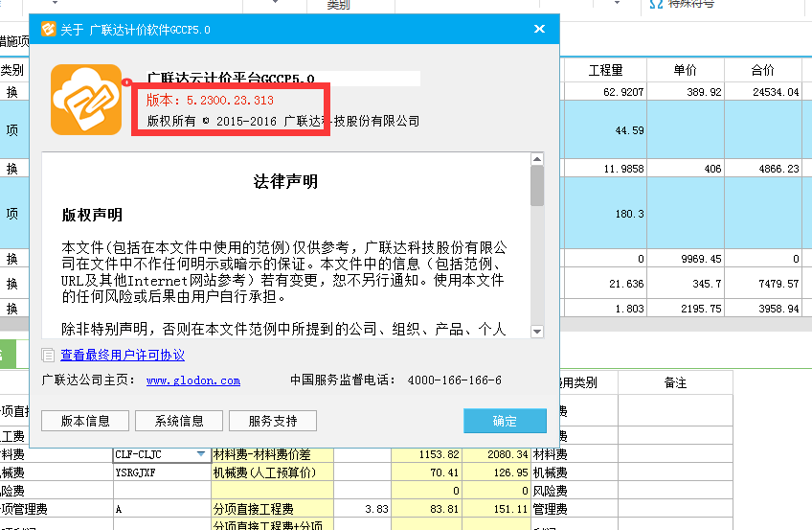This screenshot has height=530, width=812.
Task: Click the document icon beside the license agreement link
Action: [48, 355]
